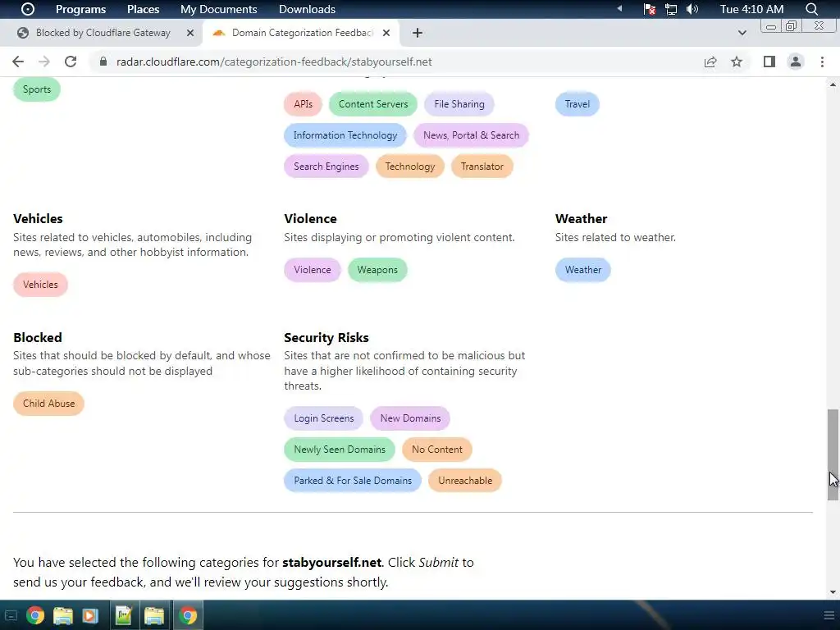840x630 pixels.
Task: Click the show desktop taskbar icon
Action: point(11,615)
